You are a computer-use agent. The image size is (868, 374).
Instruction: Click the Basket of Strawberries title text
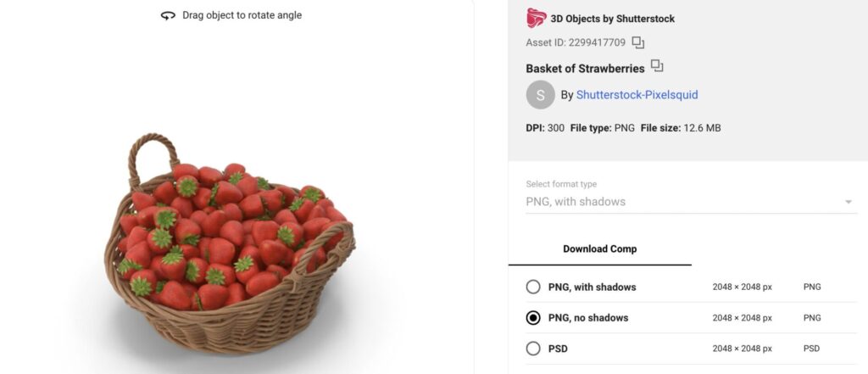point(585,68)
